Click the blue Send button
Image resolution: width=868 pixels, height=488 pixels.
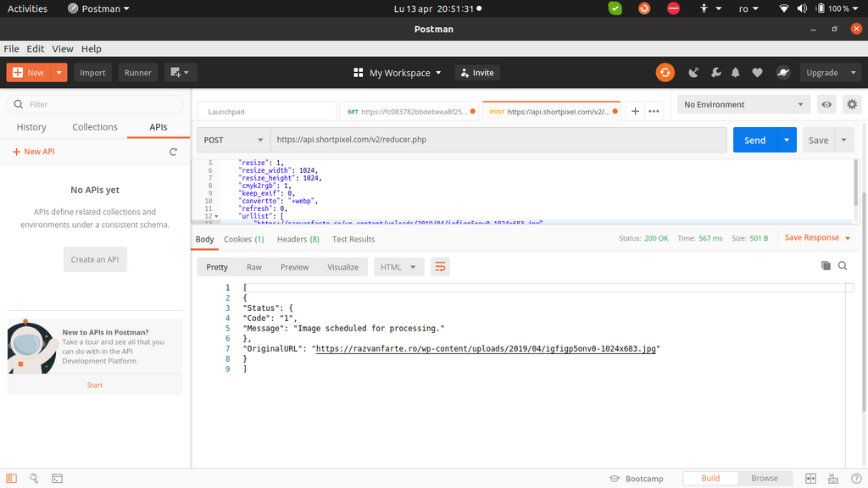tap(754, 140)
